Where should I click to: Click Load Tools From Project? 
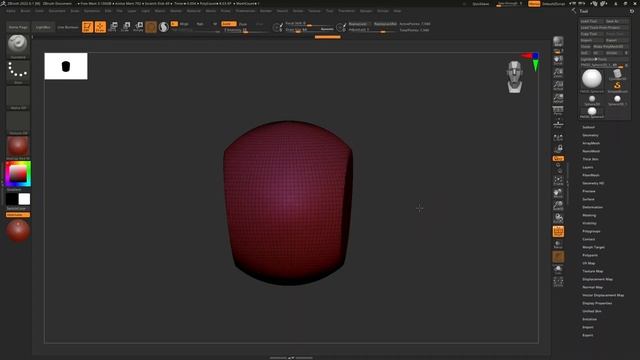click(604, 27)
